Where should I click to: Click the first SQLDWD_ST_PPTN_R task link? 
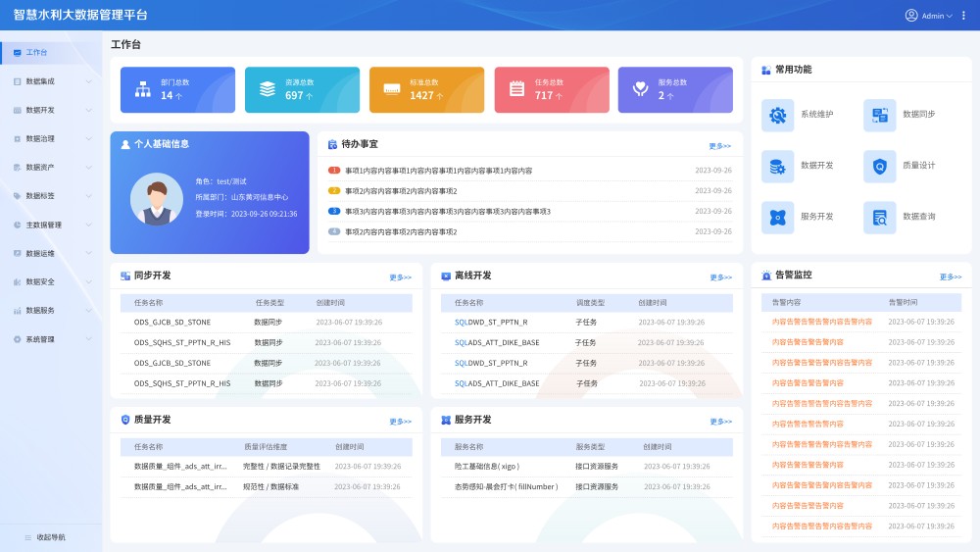click(491, 323)
